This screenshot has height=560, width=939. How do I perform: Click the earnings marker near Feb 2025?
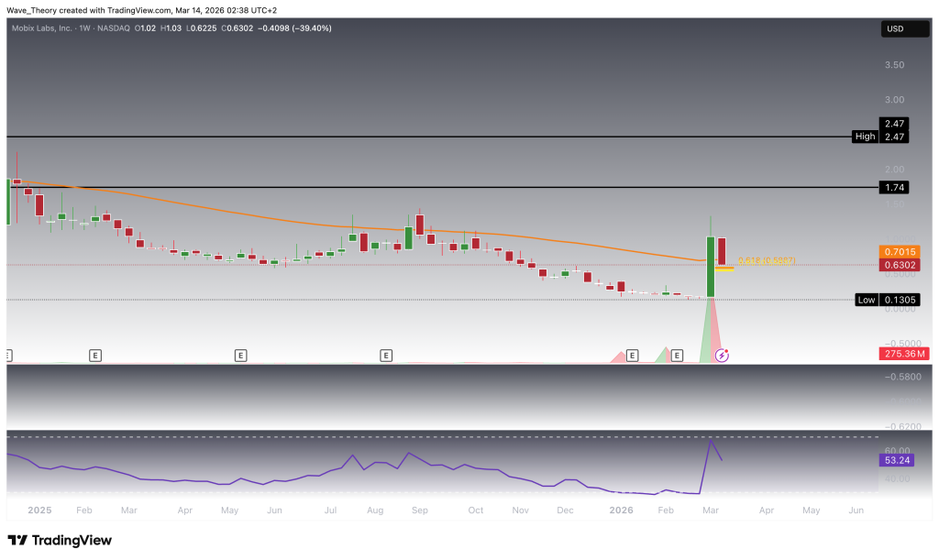click(95, 354)
